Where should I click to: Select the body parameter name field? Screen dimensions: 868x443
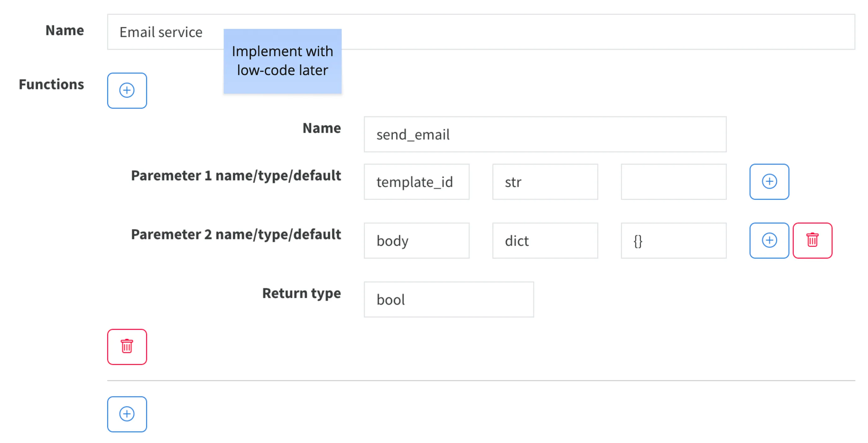[417, 240]
